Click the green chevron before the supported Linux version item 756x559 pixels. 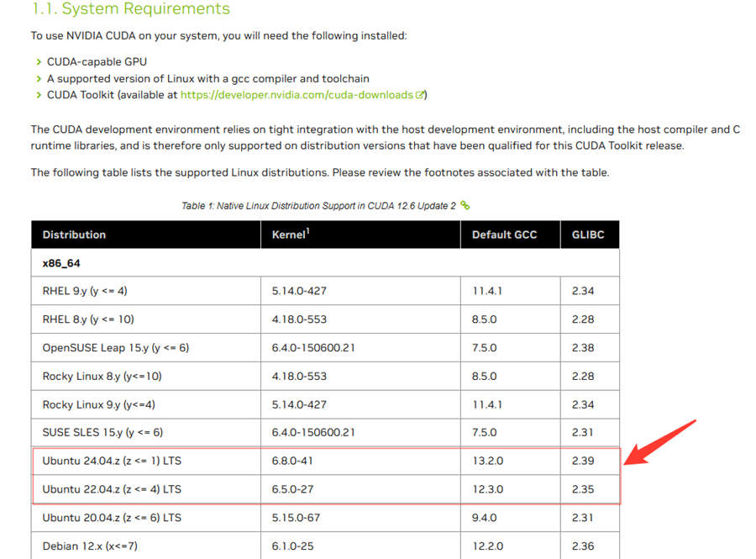pos(39,79)
